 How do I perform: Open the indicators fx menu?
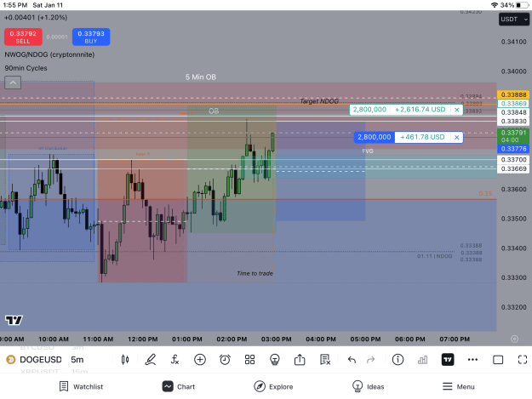(174, 360)
